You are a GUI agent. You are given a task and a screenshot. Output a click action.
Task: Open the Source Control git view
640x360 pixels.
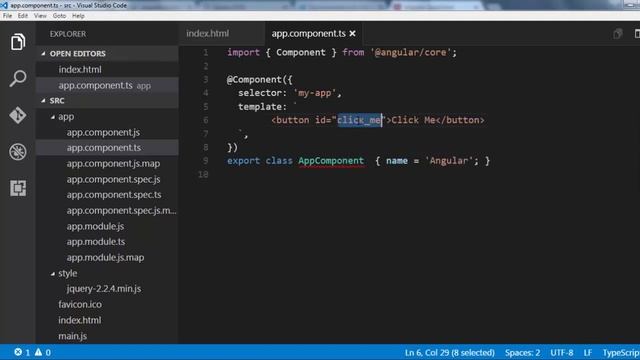(18, 115)
